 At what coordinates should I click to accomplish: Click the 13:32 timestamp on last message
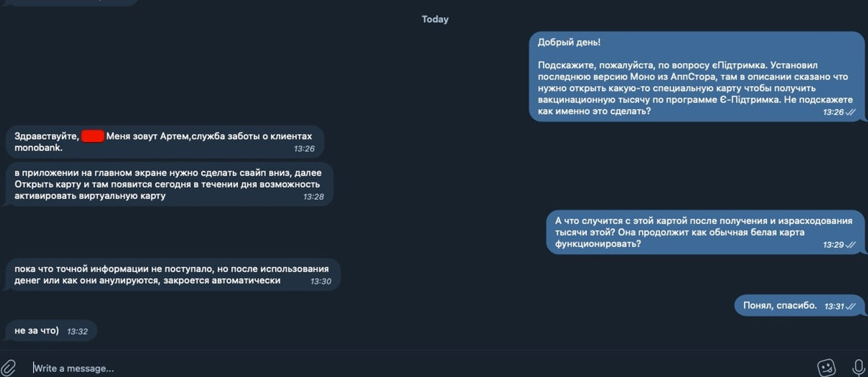point(77,331)
